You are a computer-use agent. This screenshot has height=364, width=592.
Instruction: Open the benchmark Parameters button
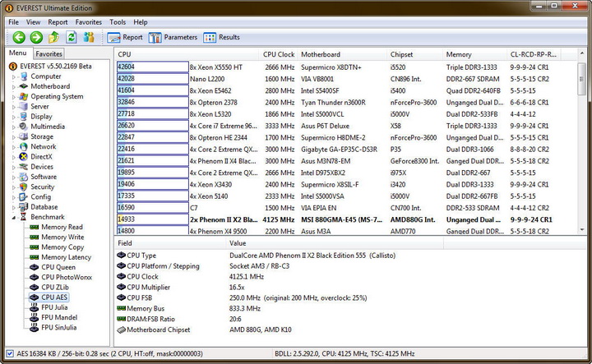(173, 37)
